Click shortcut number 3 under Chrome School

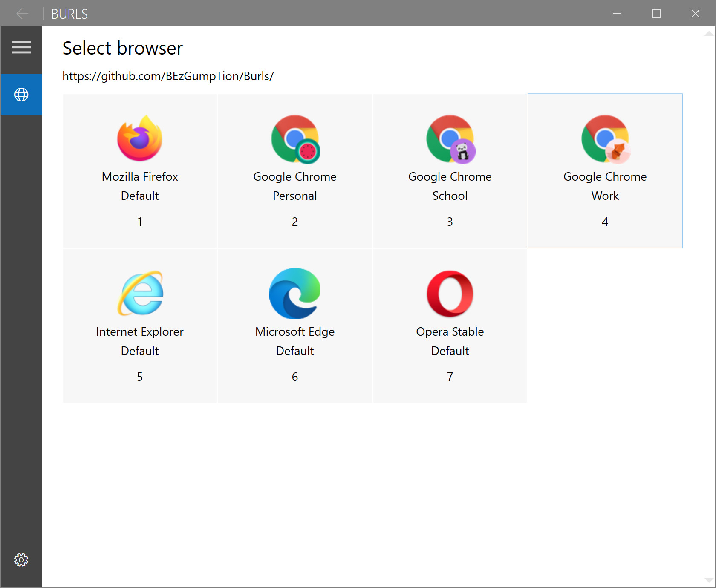450,222
